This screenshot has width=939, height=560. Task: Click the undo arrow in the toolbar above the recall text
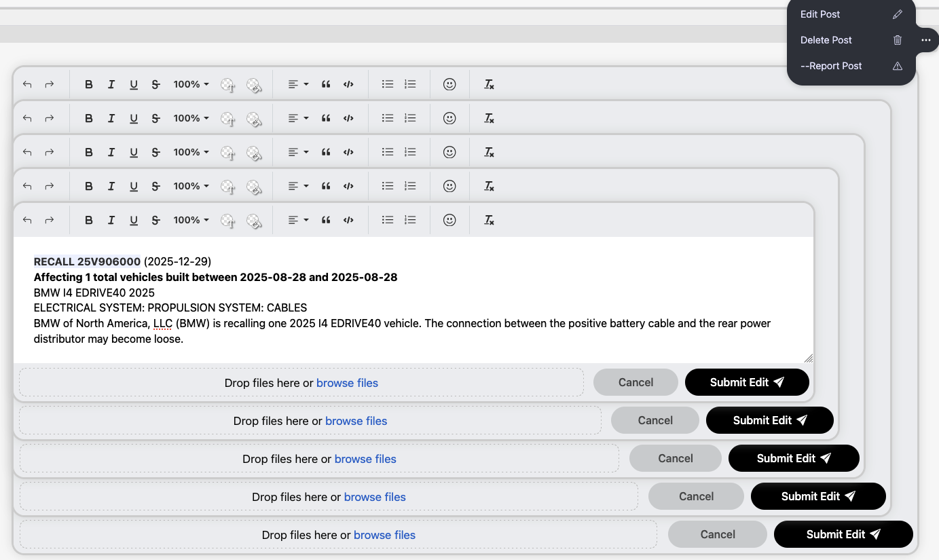(27, 220)
